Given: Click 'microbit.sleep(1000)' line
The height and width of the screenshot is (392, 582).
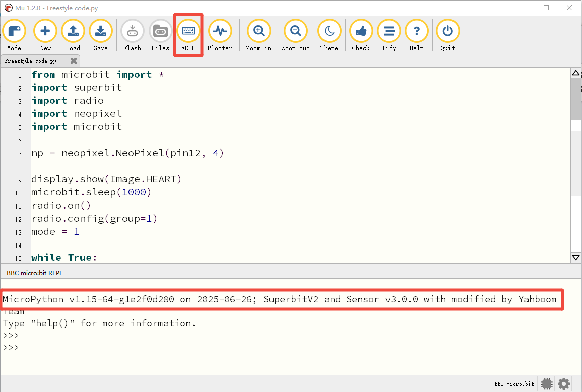Looking at the screenshot, I should tap(91, 192).
